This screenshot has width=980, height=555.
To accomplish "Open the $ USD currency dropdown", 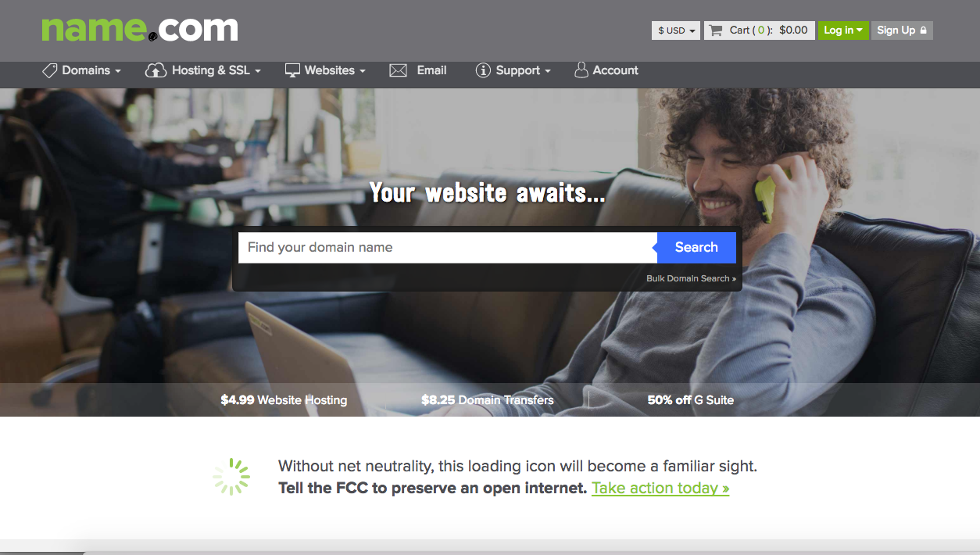I will pos(676,30).
